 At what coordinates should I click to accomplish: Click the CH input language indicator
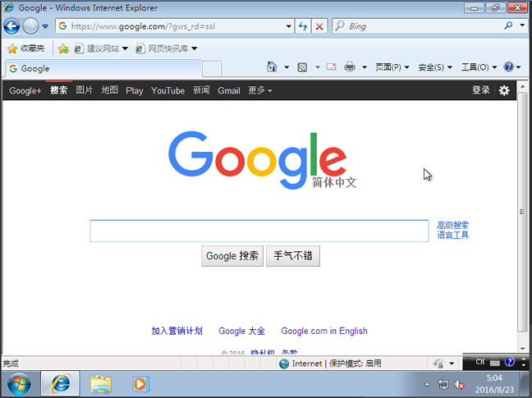point(480,362)
